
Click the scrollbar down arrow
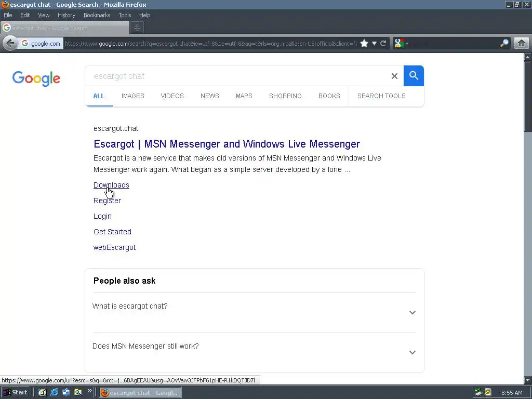(x=528, y=380)
